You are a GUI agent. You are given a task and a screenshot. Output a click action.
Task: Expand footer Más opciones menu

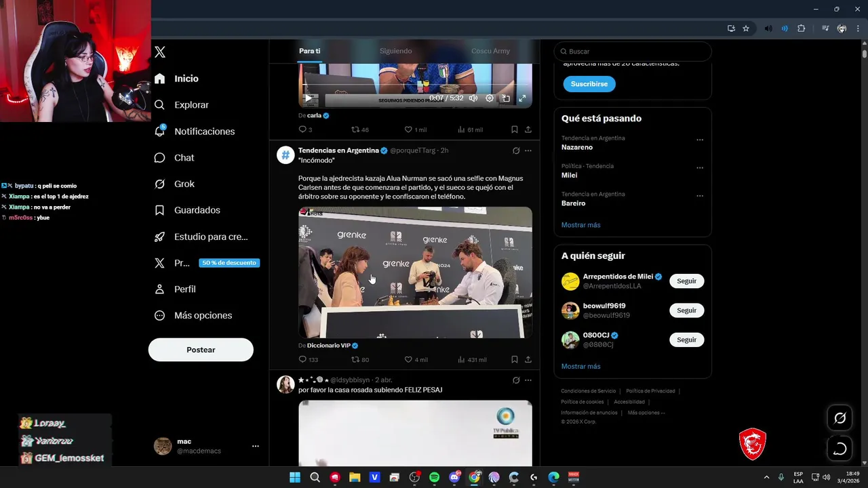646,413
